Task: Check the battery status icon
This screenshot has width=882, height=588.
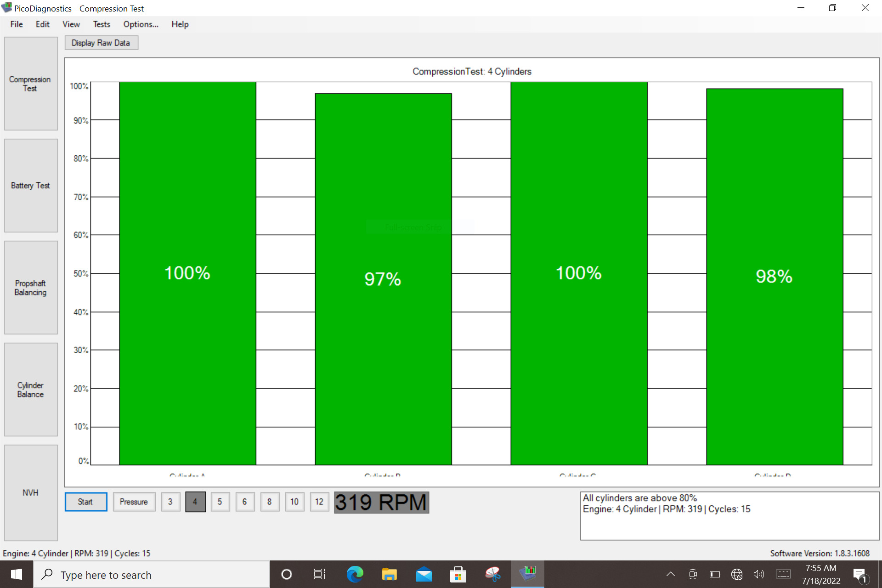Action: click(x=715, y=574)
